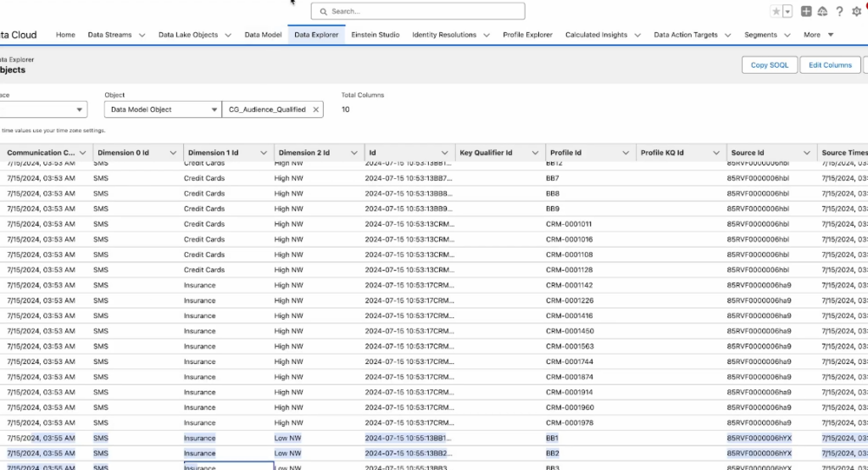
Task: Switch to the Data Model tab
Action: [x=263, y=35]
